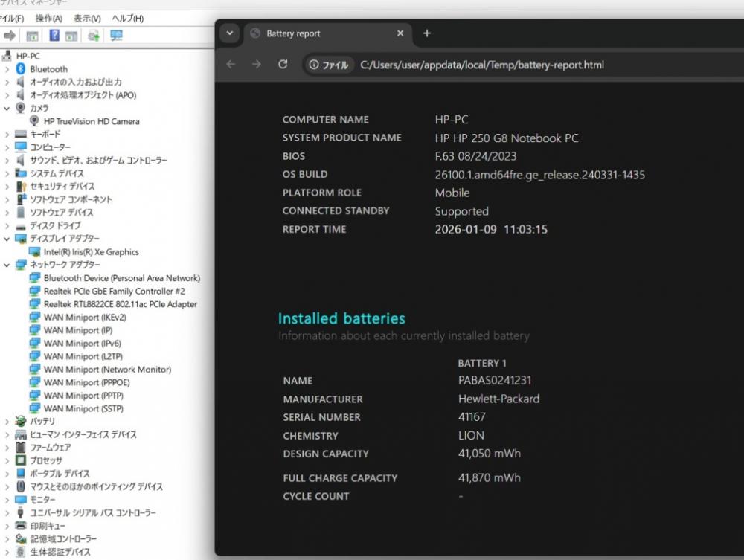Collapse the ディスプレイ アダプター category
Image resolution: width=744 pixels, height=560 pixels.
point(7,239)
